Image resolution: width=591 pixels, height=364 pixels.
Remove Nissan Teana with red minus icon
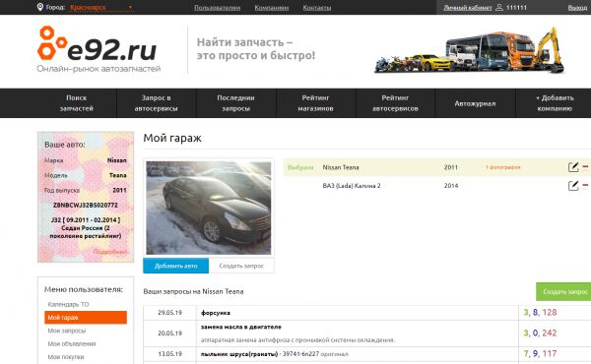click(x=585, y=166)
